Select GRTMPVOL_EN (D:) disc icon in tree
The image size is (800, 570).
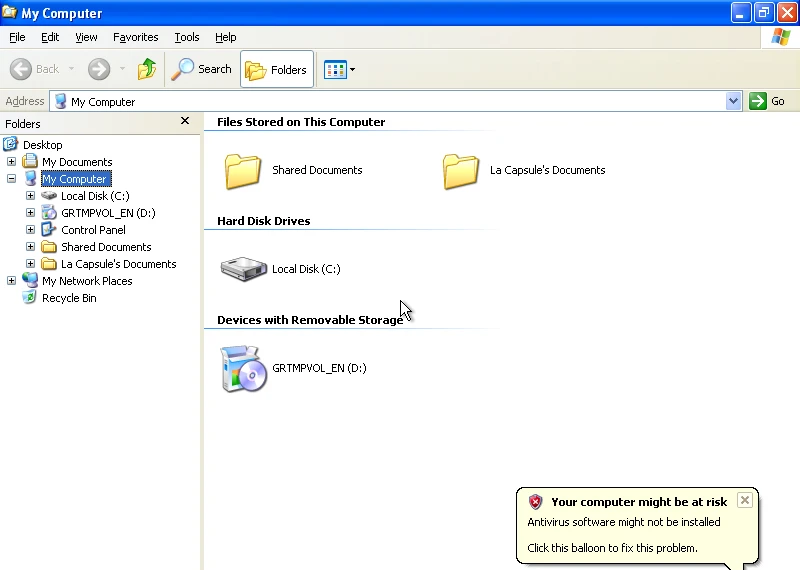coord(49,212)
